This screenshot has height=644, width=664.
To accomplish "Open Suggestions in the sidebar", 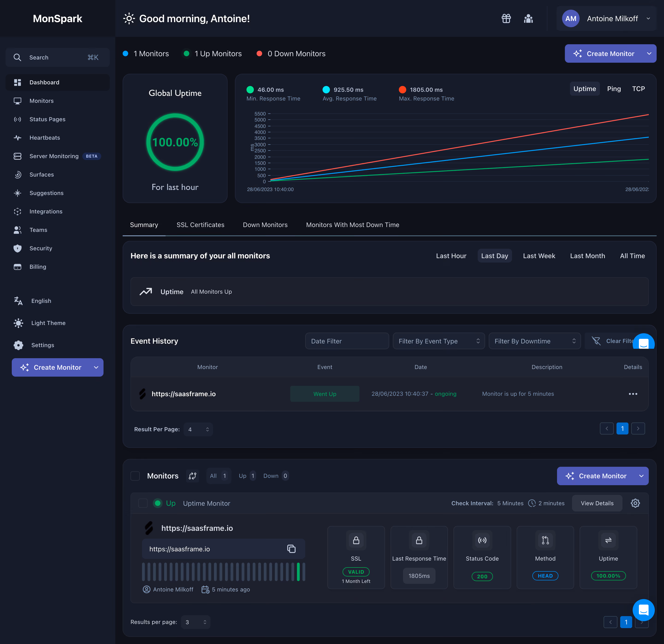I will (x=58, y=193).
